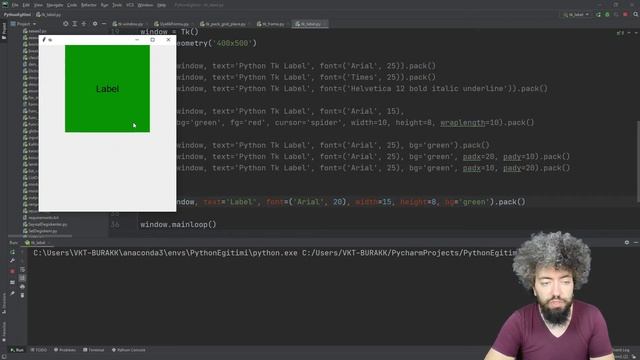Open the Run menu in menu bar
This screenshot has height=360, width=640.
click(x=104, y=5)
